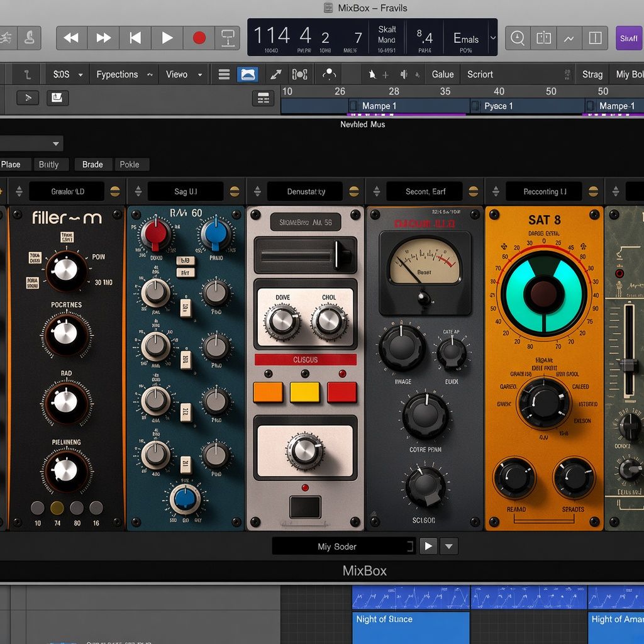The height and width of the screenshot is (644, 644).
Task: Click the red knob on RM 60 module
Action: click(x=155, y=235)
